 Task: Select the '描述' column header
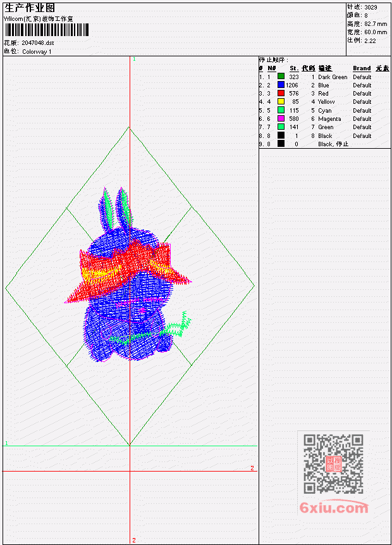point(325,68)
